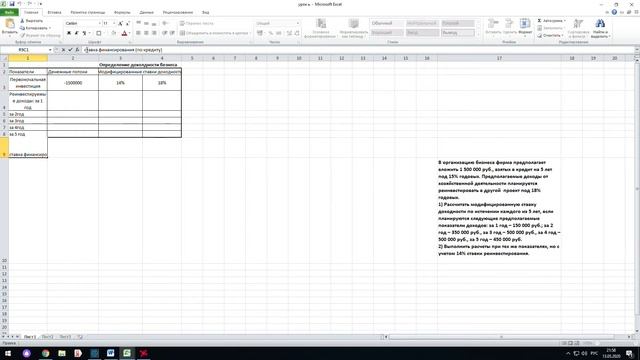Click the Decrease Decimal icon
This screenshot has width=640, height=360.
(297, 33)
